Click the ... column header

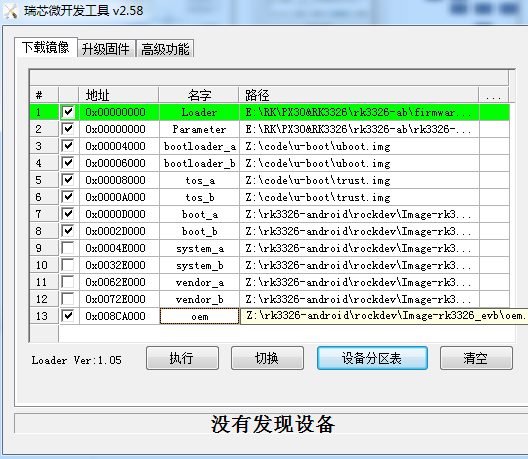coord(494,95)
